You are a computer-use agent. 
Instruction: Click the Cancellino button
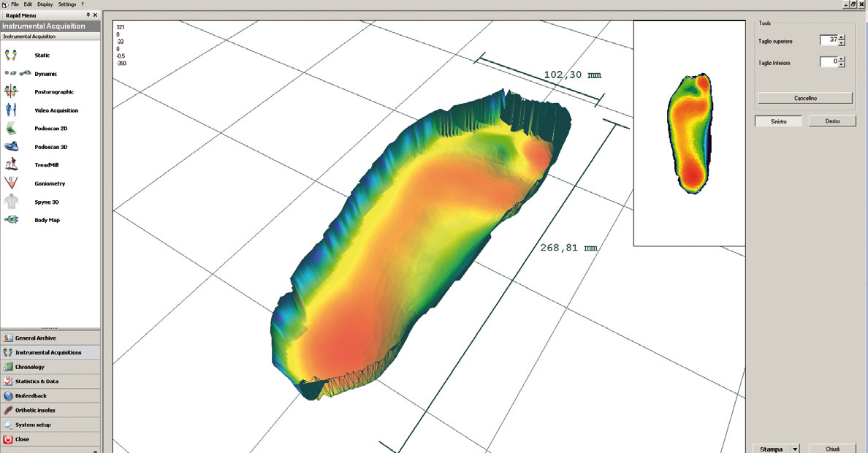pos(805,98)
